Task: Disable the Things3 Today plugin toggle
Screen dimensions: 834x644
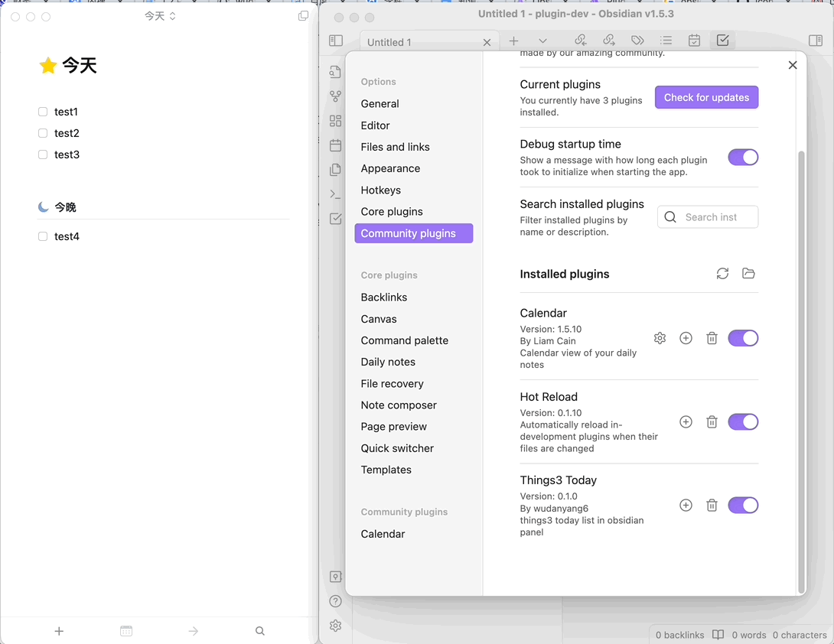Action: (743, 506)
